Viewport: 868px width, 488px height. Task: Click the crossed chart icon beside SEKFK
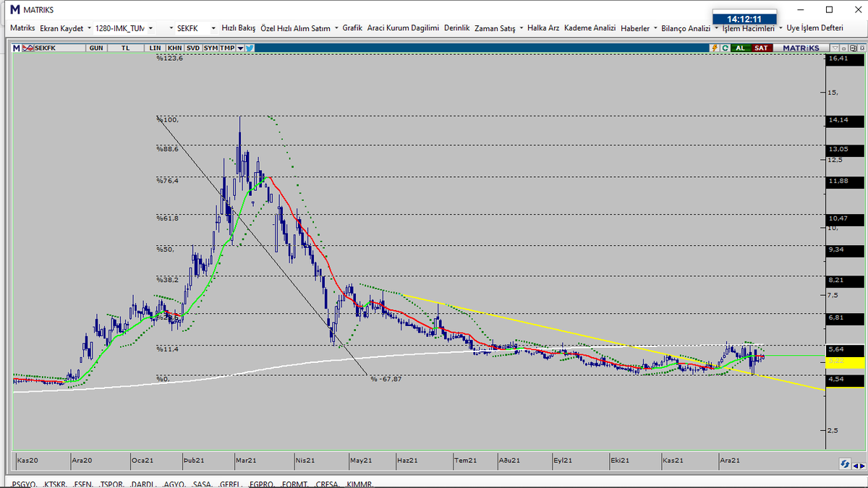(29, 48)
